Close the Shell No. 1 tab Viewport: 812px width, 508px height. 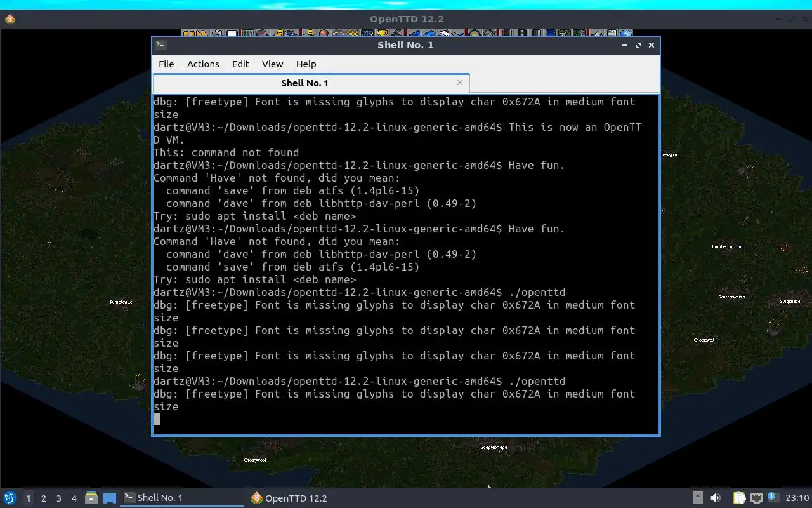460,83
